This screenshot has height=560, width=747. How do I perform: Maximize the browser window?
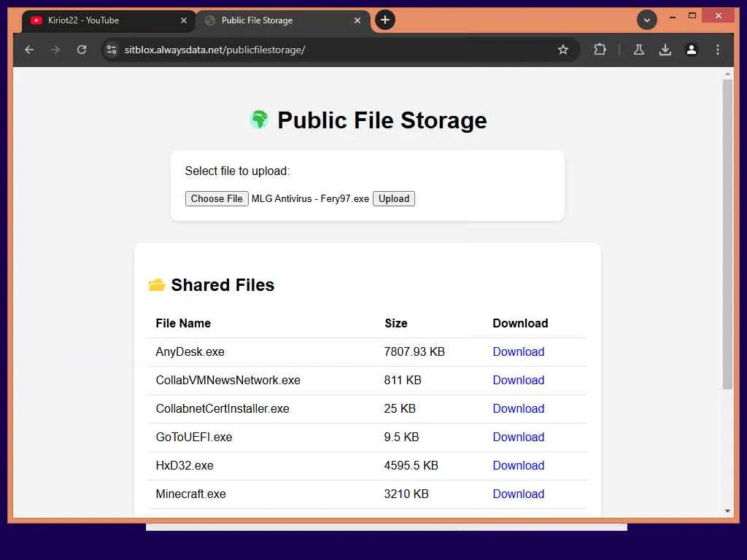(692, 16)
